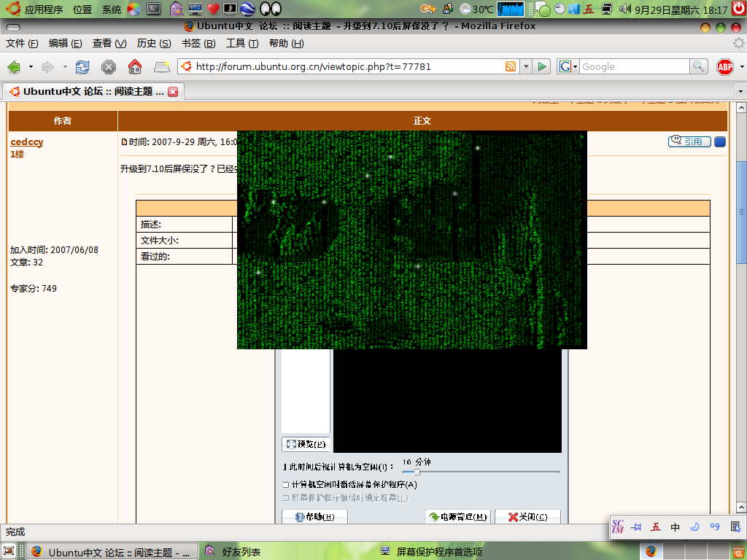747x560 pixels.
Task: Open the 工具 (Tools) menu
Action: [242, 43]
